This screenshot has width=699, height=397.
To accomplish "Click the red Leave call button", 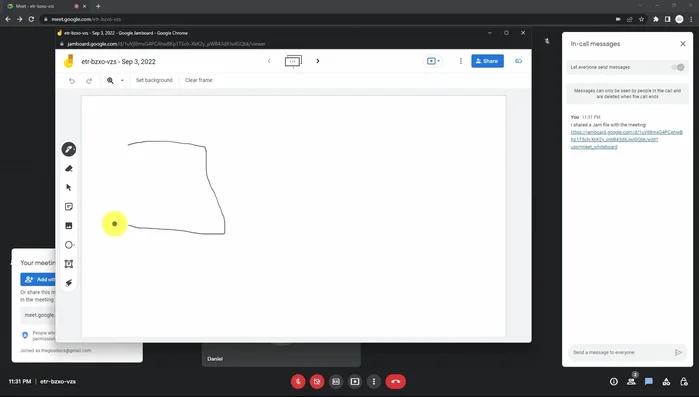I will [x=395, y=381].
